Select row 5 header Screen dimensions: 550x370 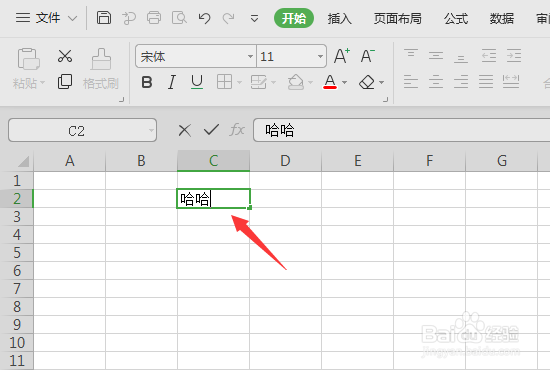click(16, 253)
